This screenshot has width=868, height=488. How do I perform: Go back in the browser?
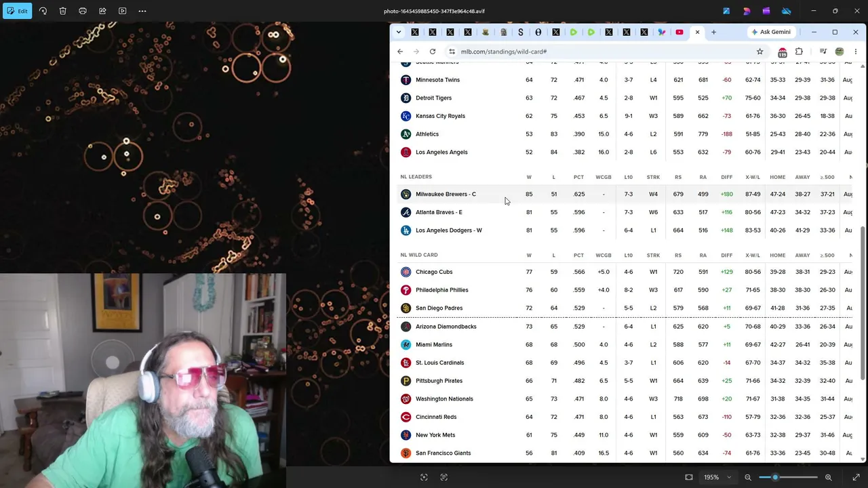point(400,52)
